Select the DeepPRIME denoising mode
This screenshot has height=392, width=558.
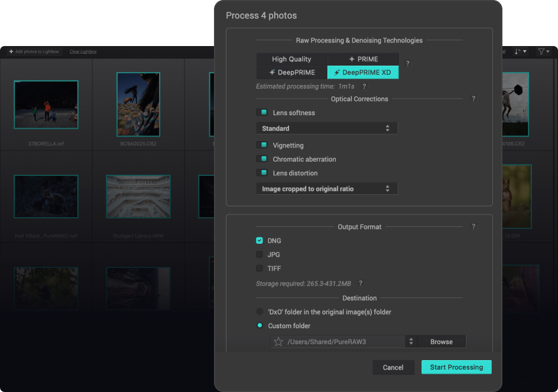[x=292, y=73]
